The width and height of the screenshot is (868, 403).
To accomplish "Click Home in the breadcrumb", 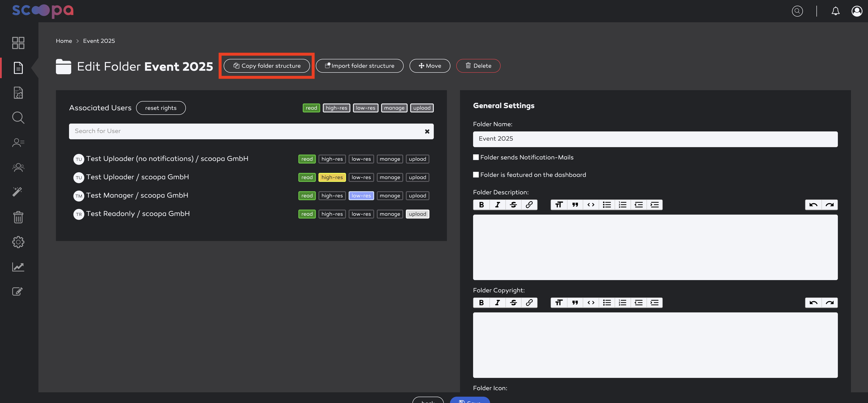I will pos(64,41).
